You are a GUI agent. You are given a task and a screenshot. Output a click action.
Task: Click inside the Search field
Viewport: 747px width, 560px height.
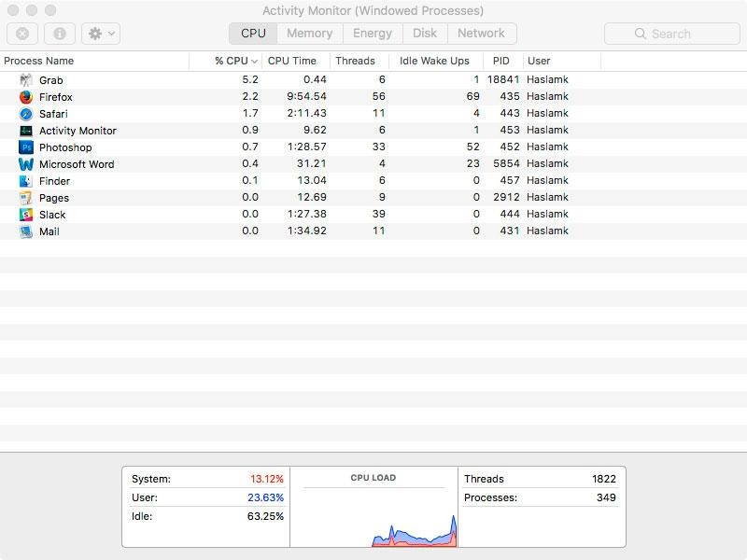[670, 34]
